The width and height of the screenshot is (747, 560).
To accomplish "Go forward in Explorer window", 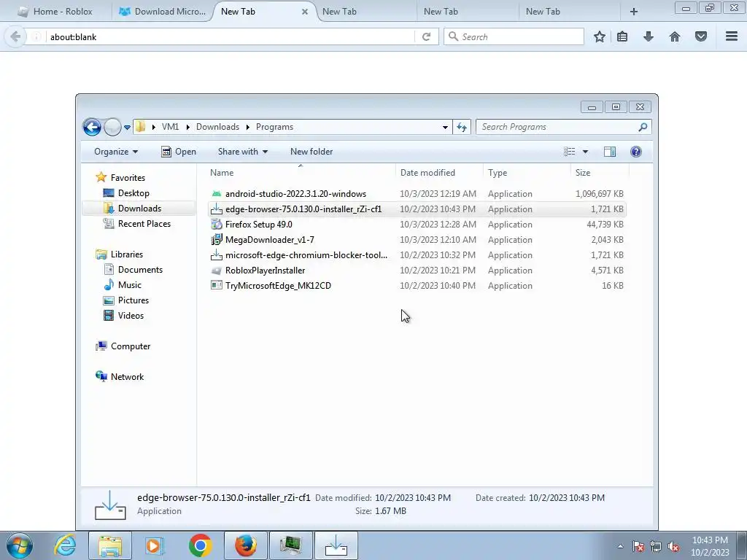I will [112, 127].
